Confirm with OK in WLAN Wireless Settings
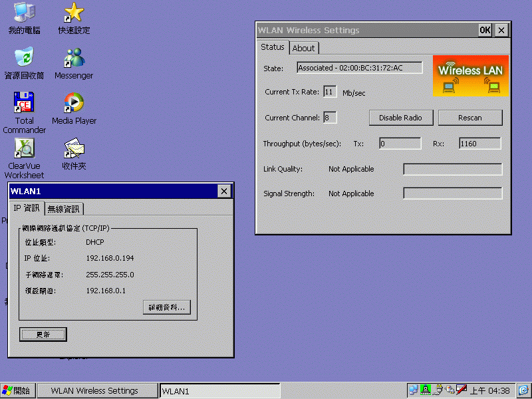The image size is (532, 399). pos(485,30)
